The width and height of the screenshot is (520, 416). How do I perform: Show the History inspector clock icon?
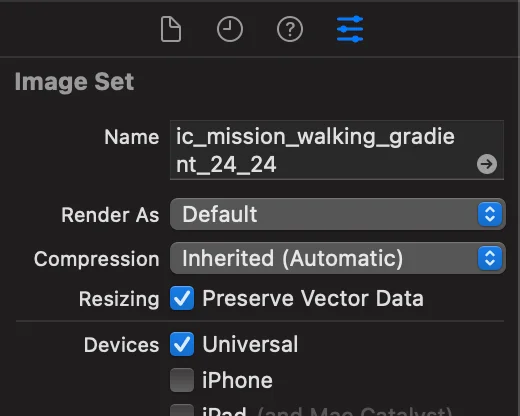230,29
